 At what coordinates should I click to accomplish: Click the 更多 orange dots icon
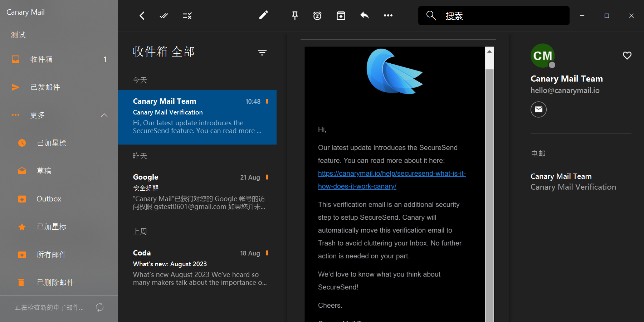tap(16, 115)
